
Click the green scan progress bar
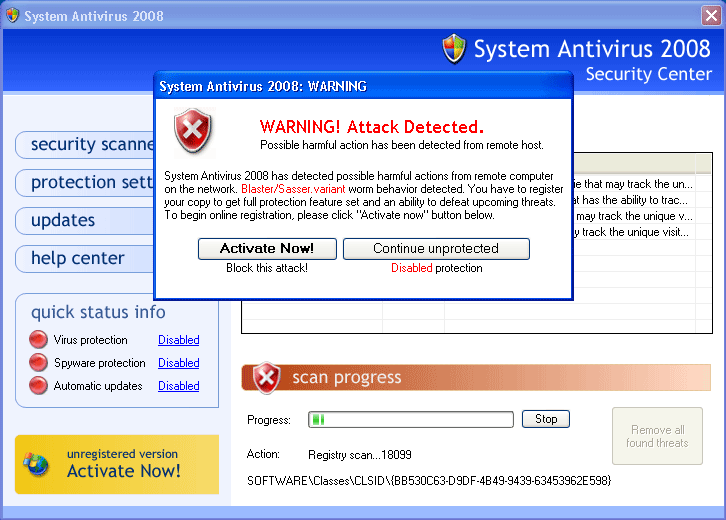tap(410, 420)
